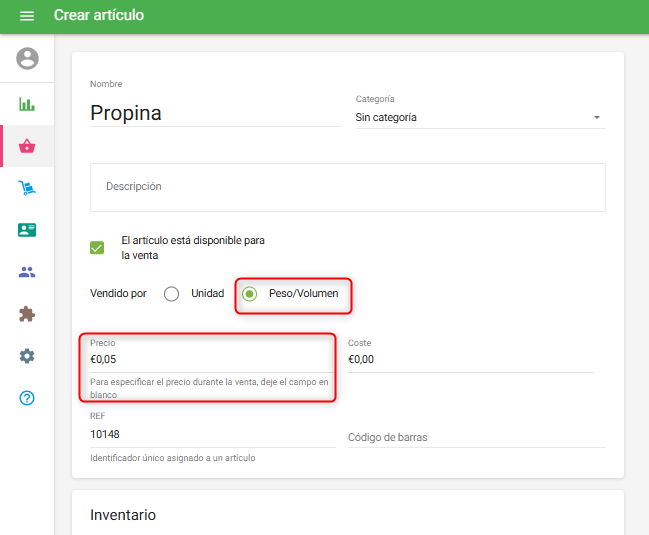Open the reports bar chart icon
The width and height of the screenshot is (649, 535).
tap(27, 104)
